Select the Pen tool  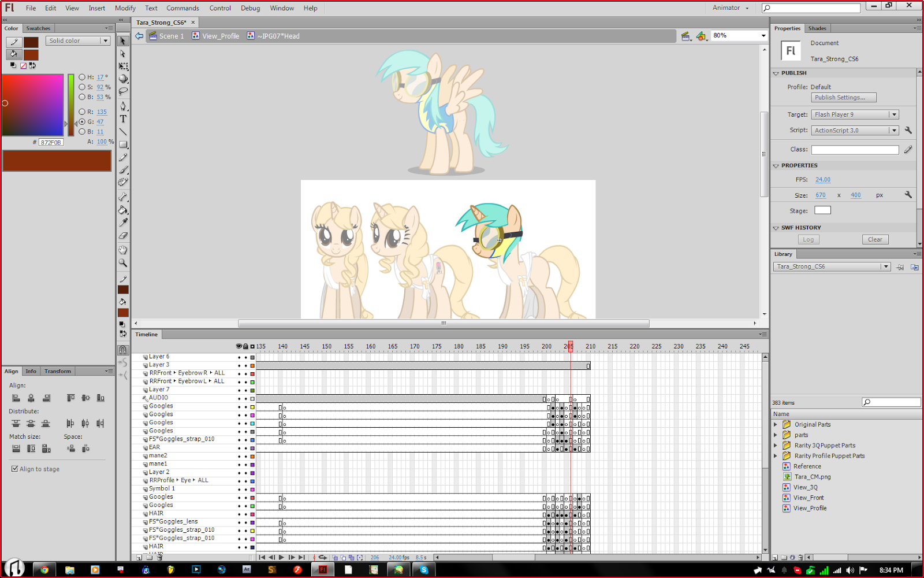tap(123, 106)
